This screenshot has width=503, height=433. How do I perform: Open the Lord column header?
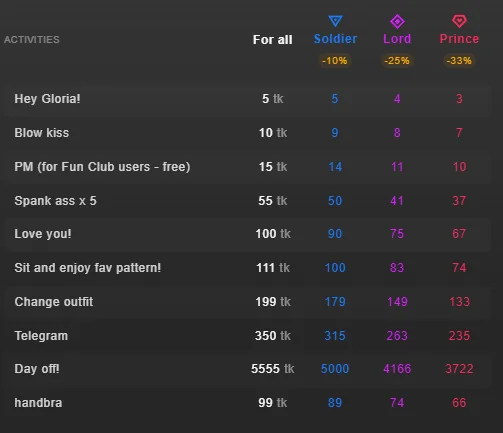click(x=397, y=39)
